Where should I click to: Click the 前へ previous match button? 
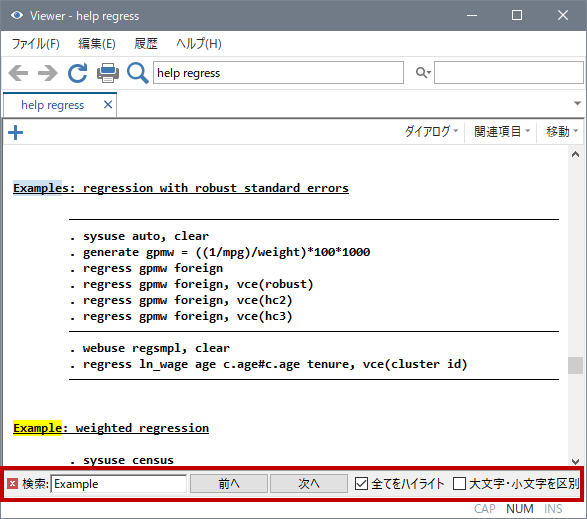pyautogui.click(x=229, y=483)
